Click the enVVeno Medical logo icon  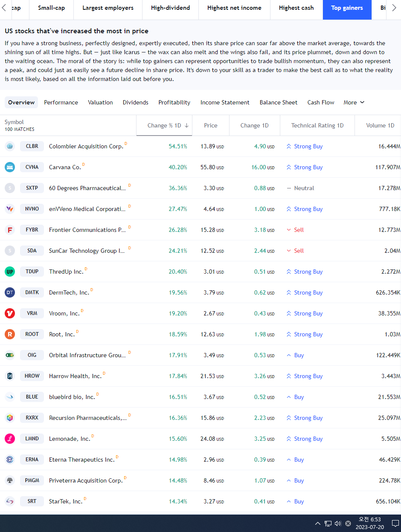(x=10, y=209)
